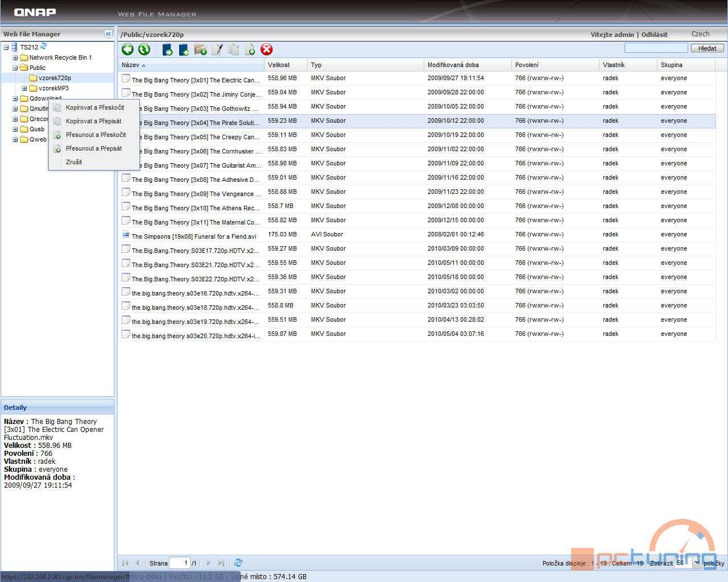
Task: Click the Strana page number field
Action: click(179, 563)
